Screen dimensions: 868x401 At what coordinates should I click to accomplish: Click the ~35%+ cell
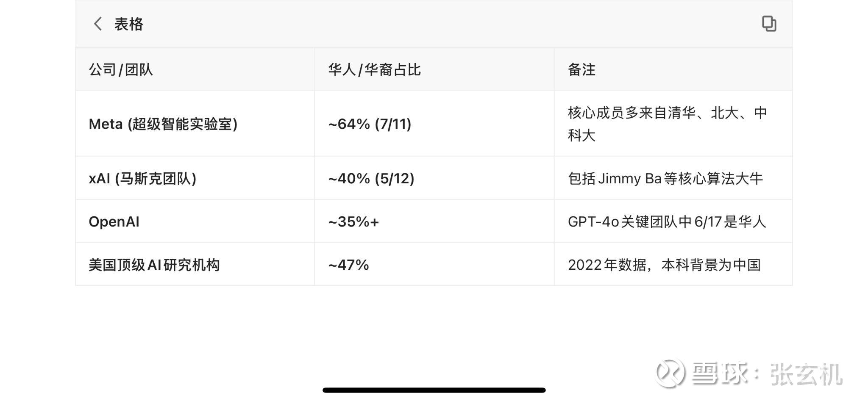coord(353,221)
